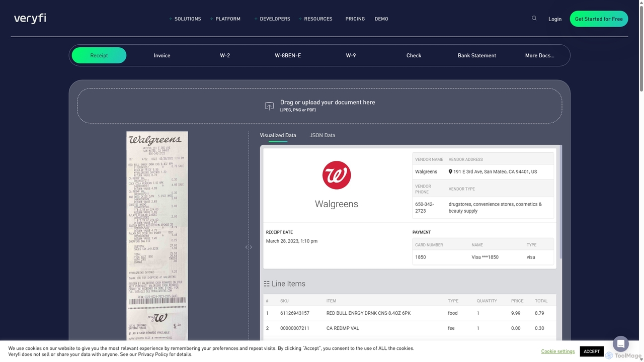Select the Receipt document tab
Screen dimensions: 644x362
(99, 55)
